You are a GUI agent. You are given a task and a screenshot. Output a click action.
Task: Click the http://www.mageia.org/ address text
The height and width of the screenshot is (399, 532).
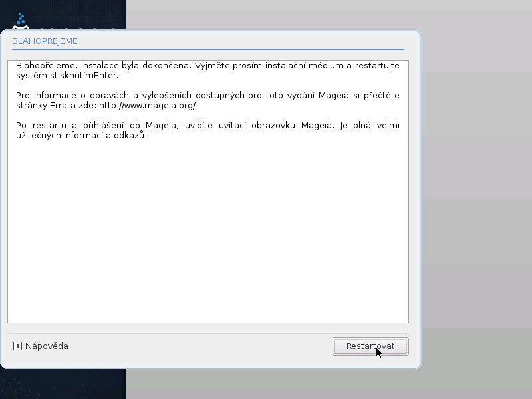tap(147, 106)
